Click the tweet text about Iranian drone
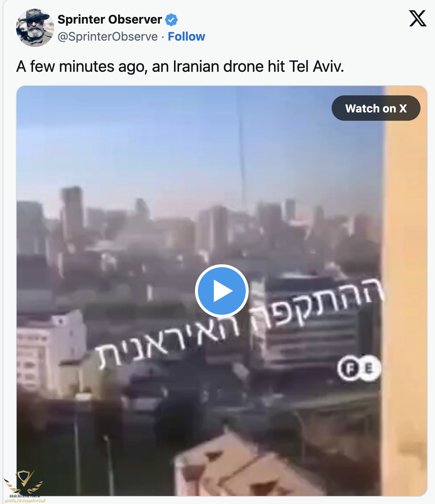The height and width of the screenshot is (504, 435). point(180,67)
